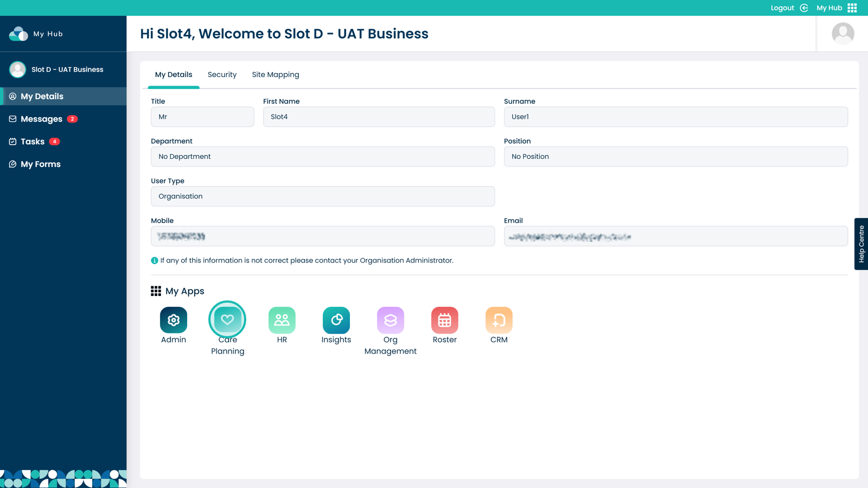Click the Logout link
This screenshot has height=488, width=868.
(782, 8)
